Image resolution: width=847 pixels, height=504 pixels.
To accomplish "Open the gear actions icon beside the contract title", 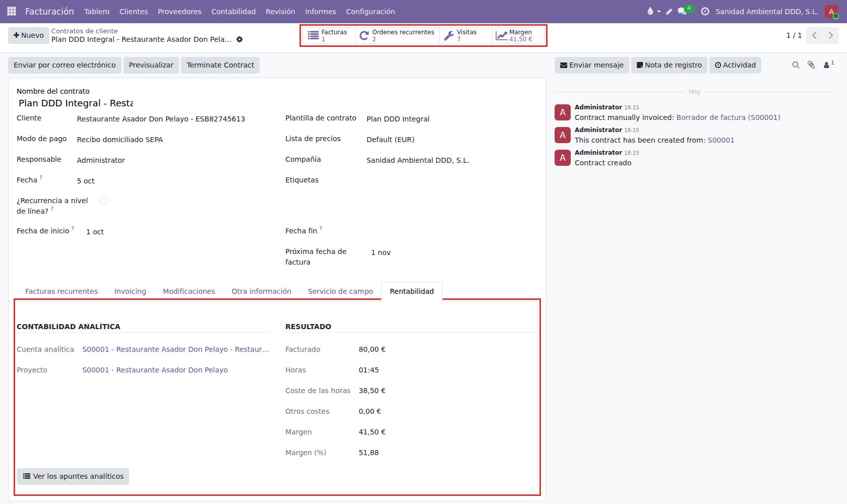I will 239,39.
